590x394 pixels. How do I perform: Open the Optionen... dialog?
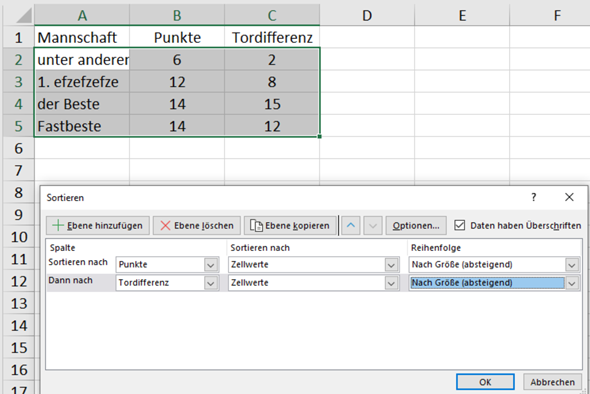416,225
